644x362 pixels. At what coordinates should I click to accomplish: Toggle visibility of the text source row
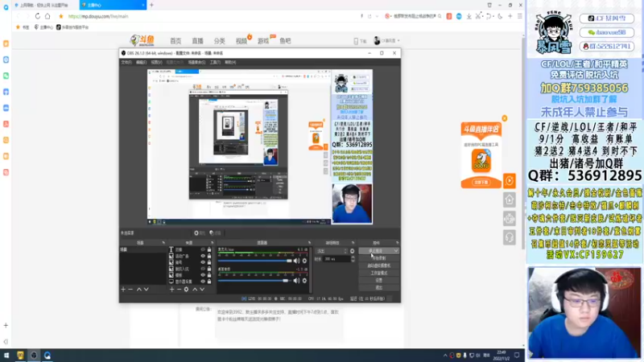(x=203, y=249)
